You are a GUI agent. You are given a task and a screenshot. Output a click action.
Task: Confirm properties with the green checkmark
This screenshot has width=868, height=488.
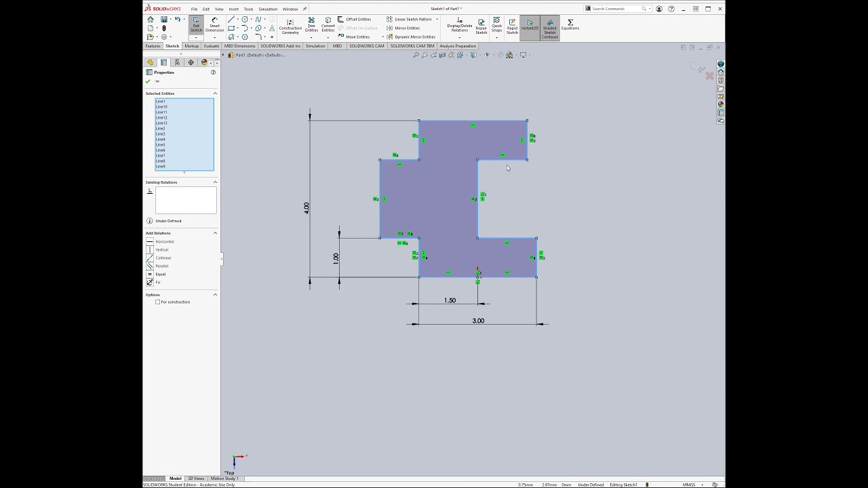click(x=148, y=81)
